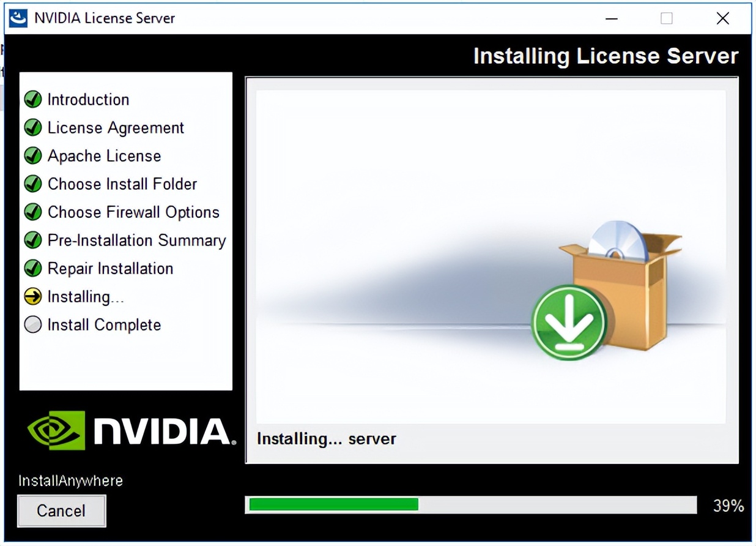
Task: Click the yellow arrow icon beside Installing
Action: [32, 296]
